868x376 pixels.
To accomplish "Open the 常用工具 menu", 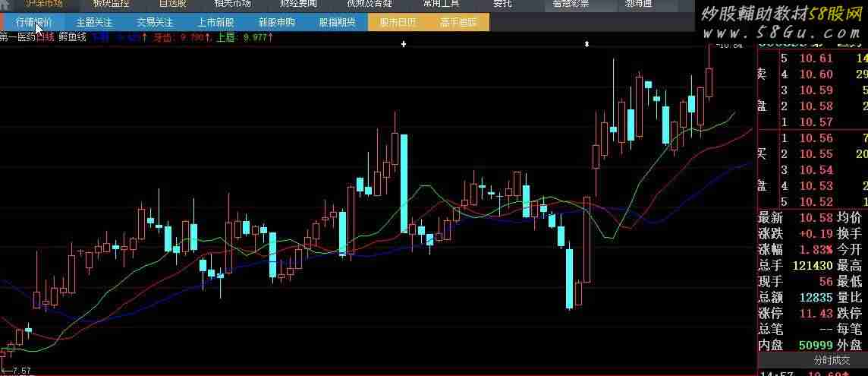I will click(x=441, y=3).
